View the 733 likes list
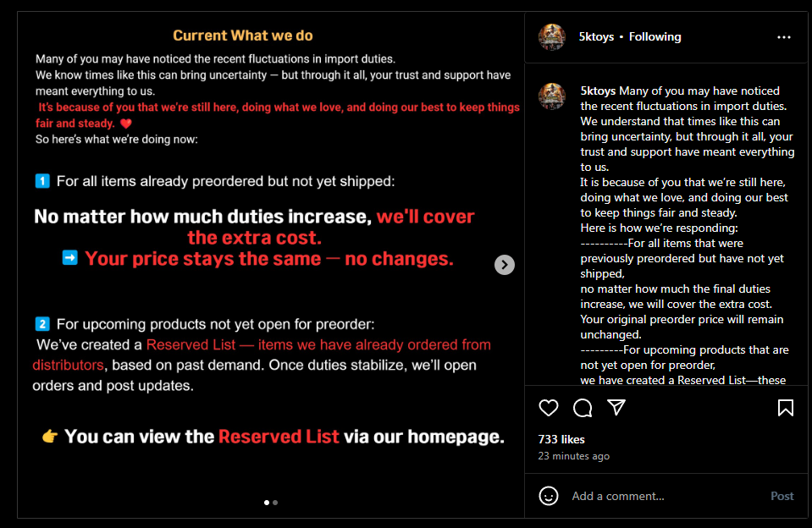Image resolution: width=812 pixels, height=528 pixels. [561, 439]
